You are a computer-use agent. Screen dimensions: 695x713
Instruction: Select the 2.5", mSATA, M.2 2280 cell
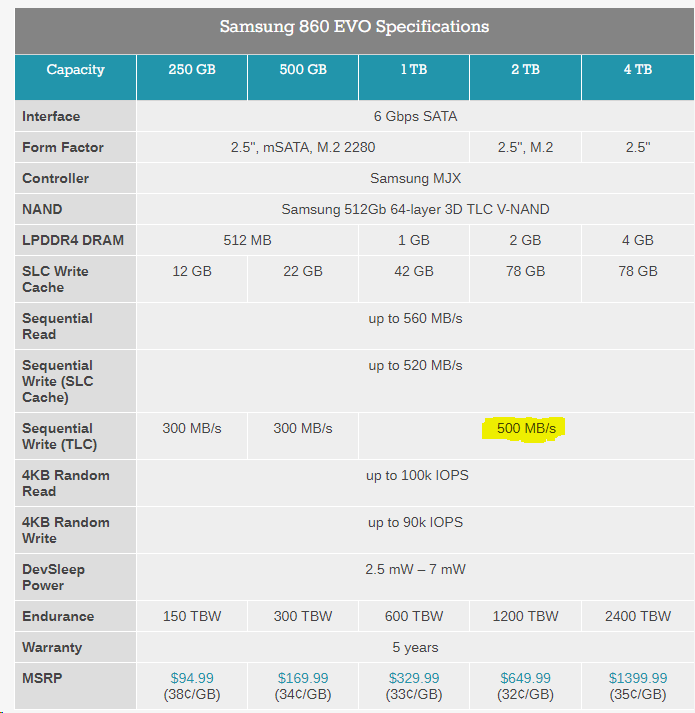coord(303,147)
